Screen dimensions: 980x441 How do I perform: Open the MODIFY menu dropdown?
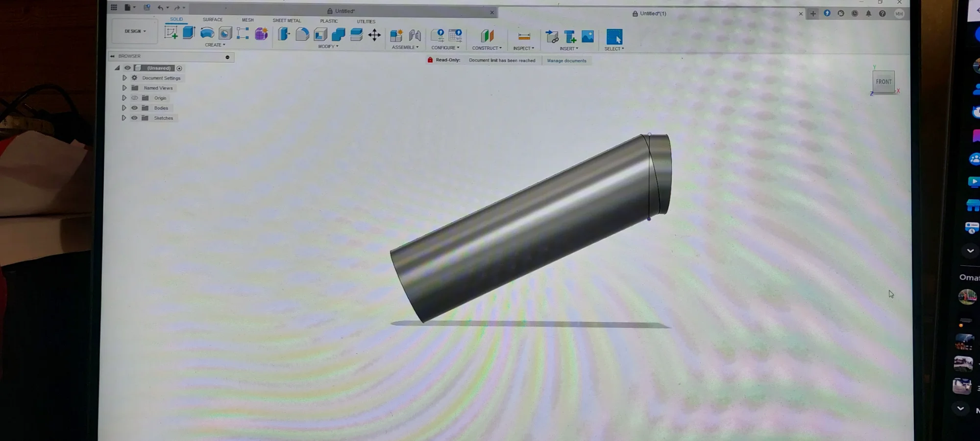[x=328, y=46]
